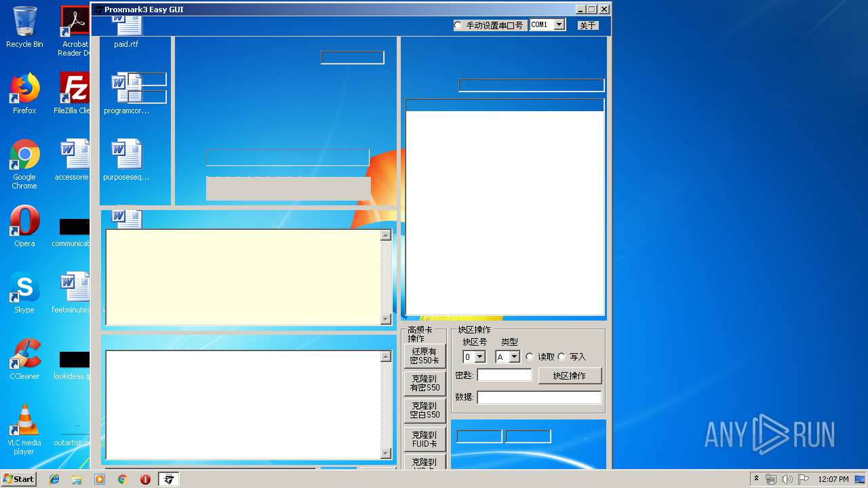Click the 克隆到空白S50 button
Screen dimensions: 868x488
425,410
